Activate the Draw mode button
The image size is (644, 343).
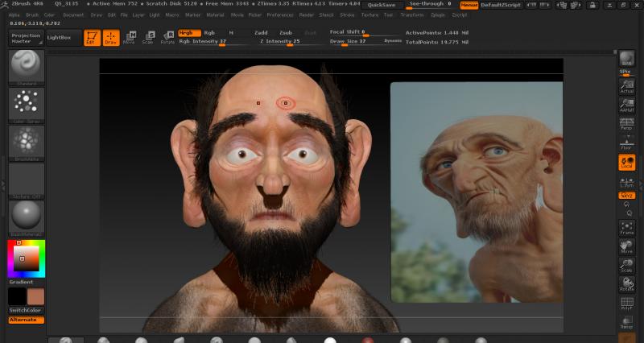tap(111, 37)
